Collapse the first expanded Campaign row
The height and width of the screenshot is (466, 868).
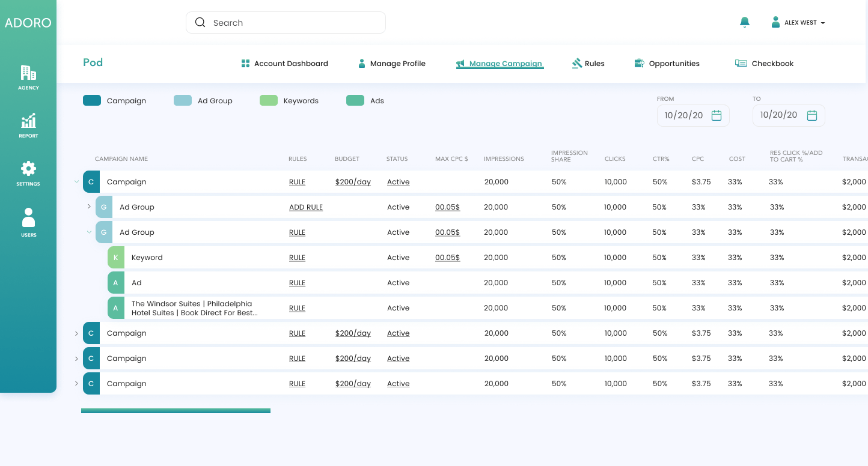pos(76,182)
